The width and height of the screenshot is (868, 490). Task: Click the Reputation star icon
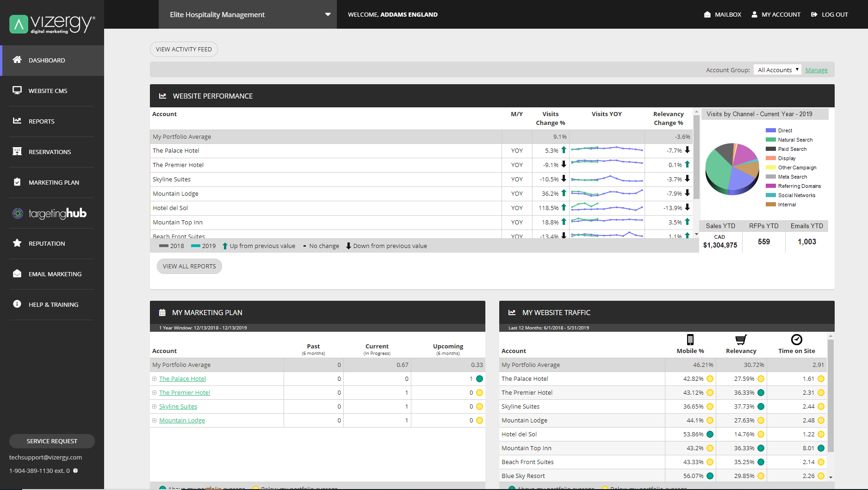coord(17,243)
